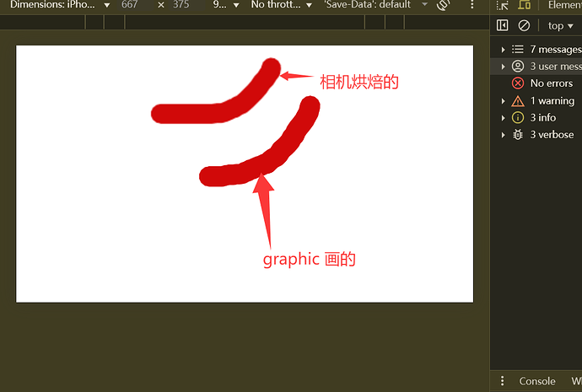This screenshot has height=392, width=582.
Task: Click the rotate device orientation icon
Action: 443,5
